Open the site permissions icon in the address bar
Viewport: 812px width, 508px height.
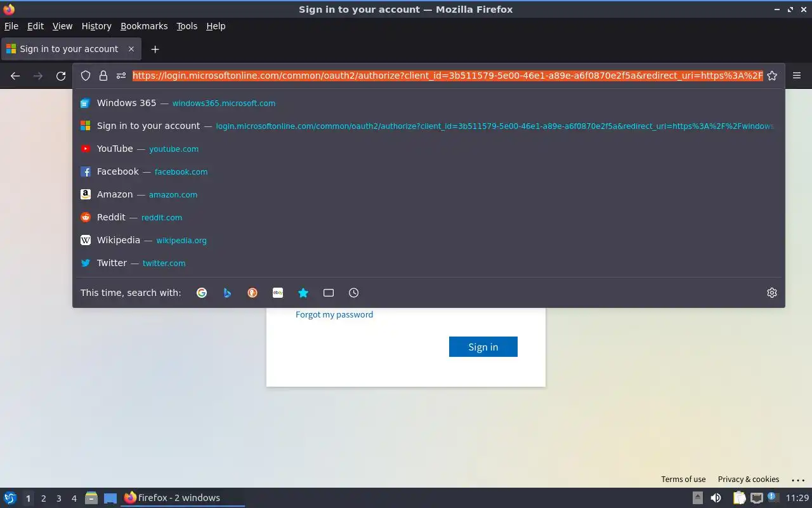pos(121,76)
